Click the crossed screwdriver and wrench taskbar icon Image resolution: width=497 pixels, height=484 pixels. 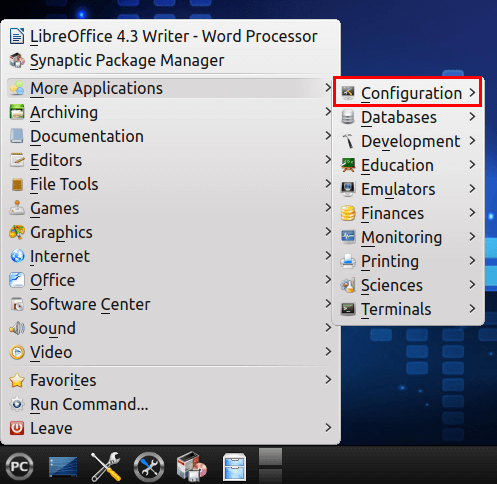(106, 467)
